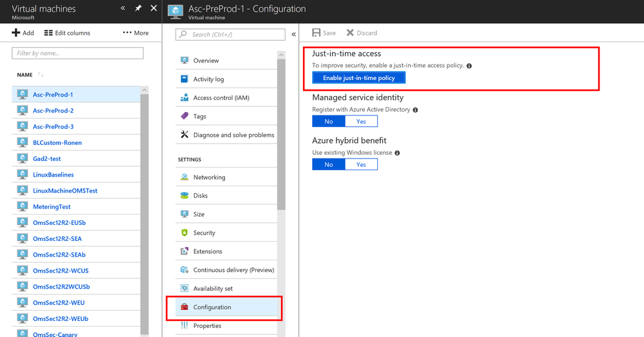This screenshot has width=644, height=337.
Task: Click the Search (Ctrl+/) menu field
Action: click(x=230, y=35)
